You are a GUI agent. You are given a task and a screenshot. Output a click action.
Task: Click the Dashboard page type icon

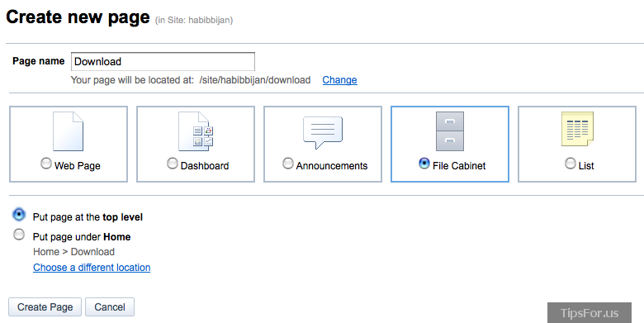pos(196,131)
